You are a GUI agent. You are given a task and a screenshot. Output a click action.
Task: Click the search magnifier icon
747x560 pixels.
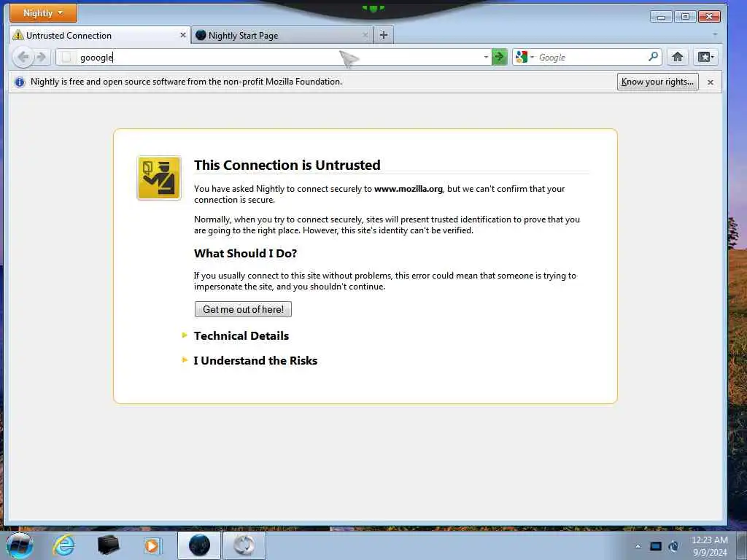click(654, 57)
